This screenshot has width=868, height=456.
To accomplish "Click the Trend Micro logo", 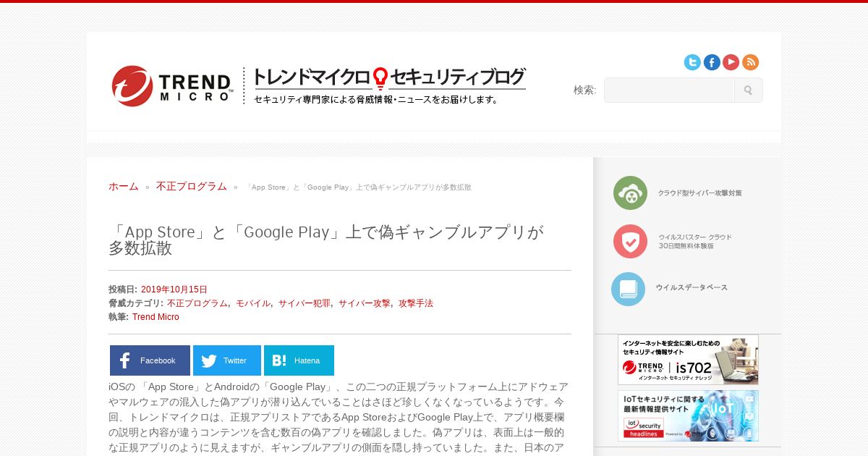I will (172, 85).
